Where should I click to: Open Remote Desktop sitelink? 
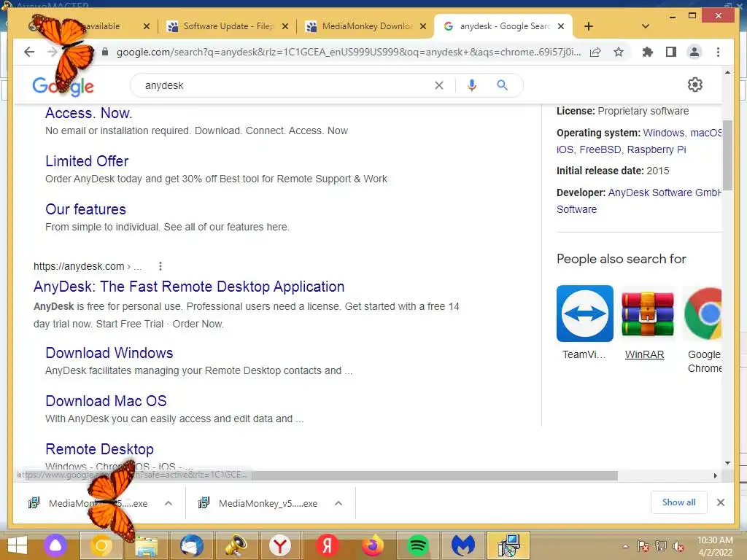coord(99,449)
